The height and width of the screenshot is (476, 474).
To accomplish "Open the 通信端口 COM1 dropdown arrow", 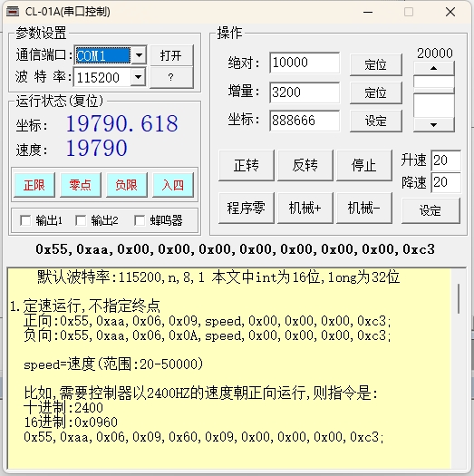I will [139, 55].
